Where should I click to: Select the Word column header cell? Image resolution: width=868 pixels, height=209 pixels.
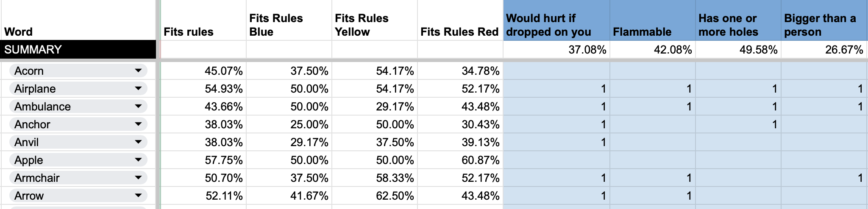(78, 25)
